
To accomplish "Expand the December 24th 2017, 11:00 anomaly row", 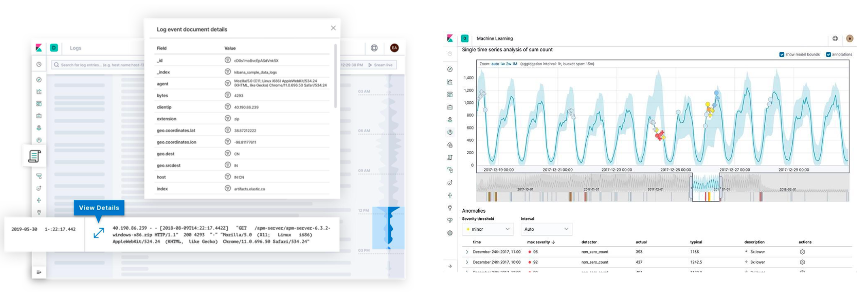I will click(467, 252).
